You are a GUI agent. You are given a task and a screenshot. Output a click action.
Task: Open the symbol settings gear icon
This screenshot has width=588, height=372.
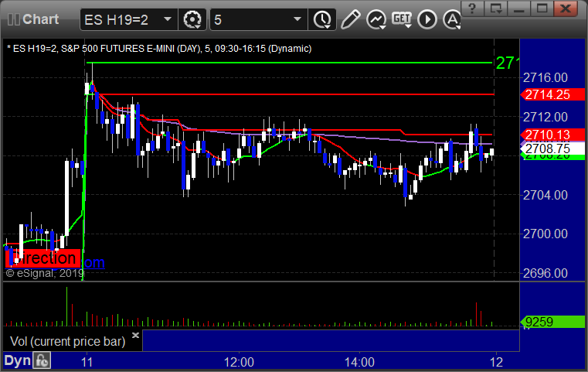[x=192, y=19]
